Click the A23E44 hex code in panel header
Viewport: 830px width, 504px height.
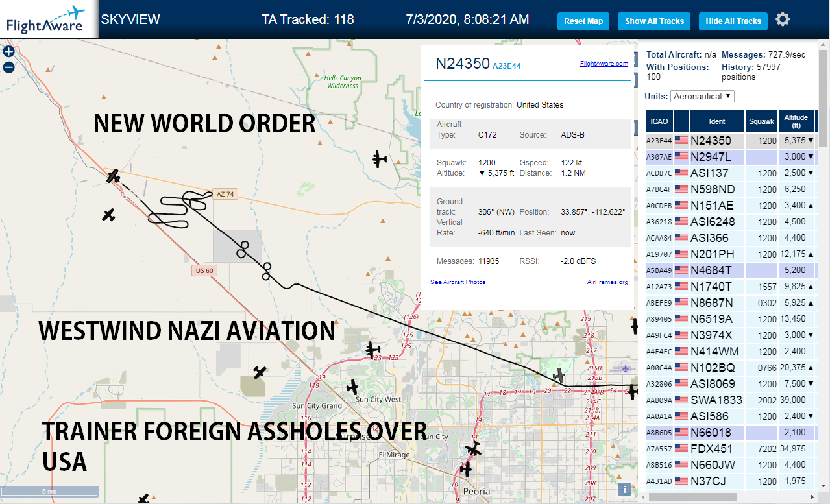pyautogui.click(x=506, y=66)
